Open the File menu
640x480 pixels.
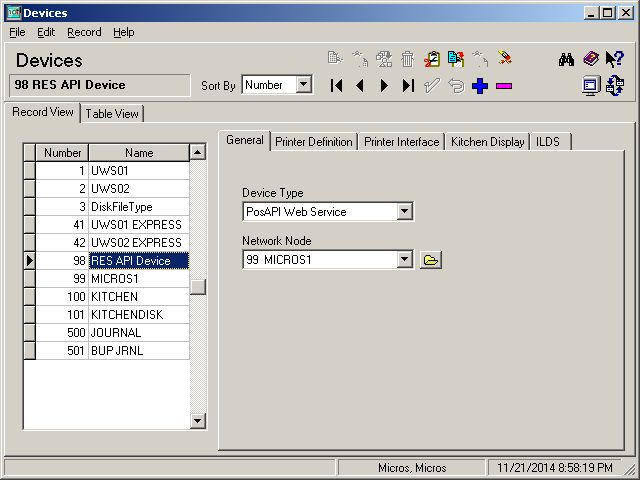click(x=17, y=32)
